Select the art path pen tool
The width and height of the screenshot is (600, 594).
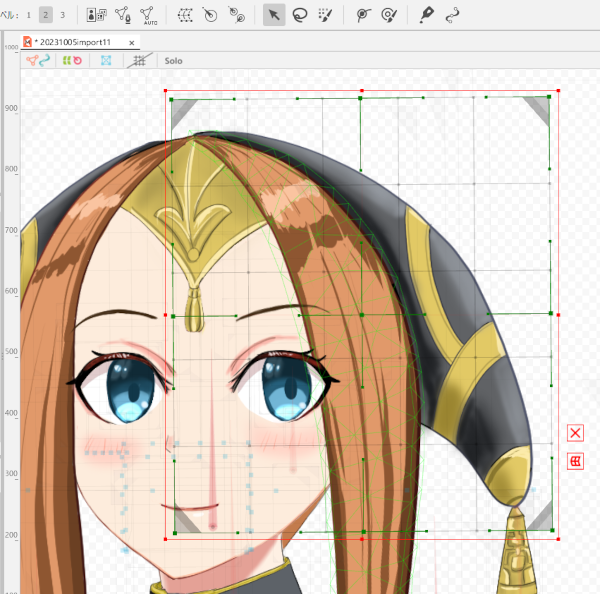426,15
